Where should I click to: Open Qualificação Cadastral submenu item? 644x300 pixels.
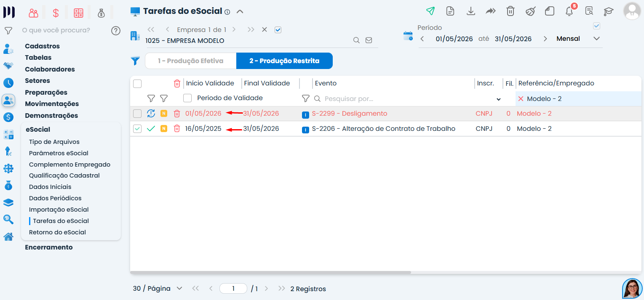click(64, 175)
